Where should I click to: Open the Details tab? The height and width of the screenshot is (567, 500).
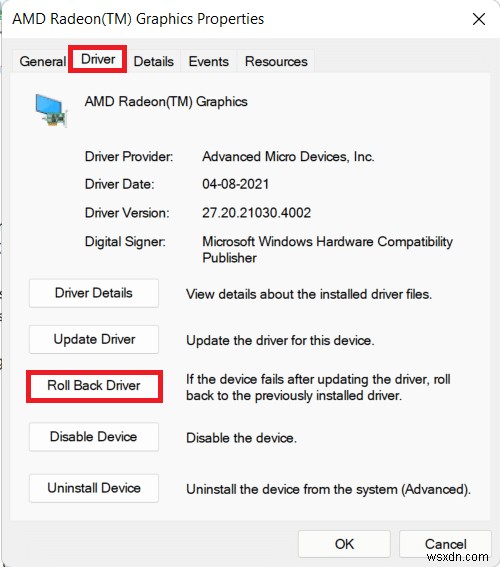(x=154, y=61)
